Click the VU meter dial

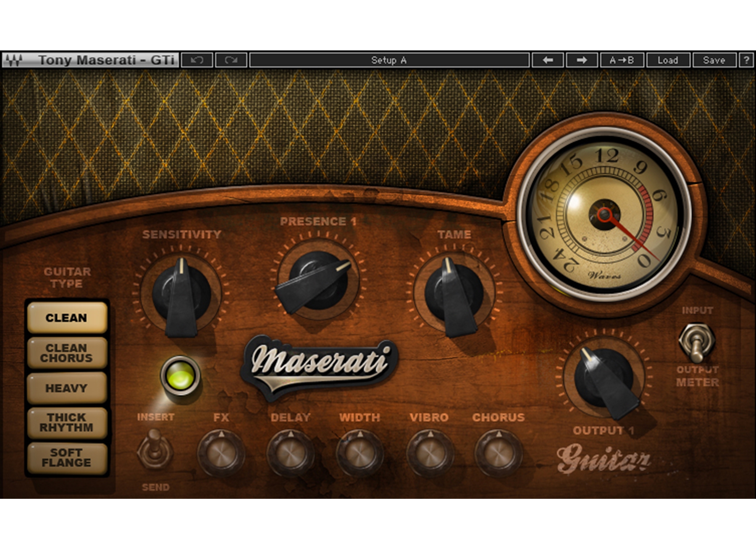pos(604,215)
